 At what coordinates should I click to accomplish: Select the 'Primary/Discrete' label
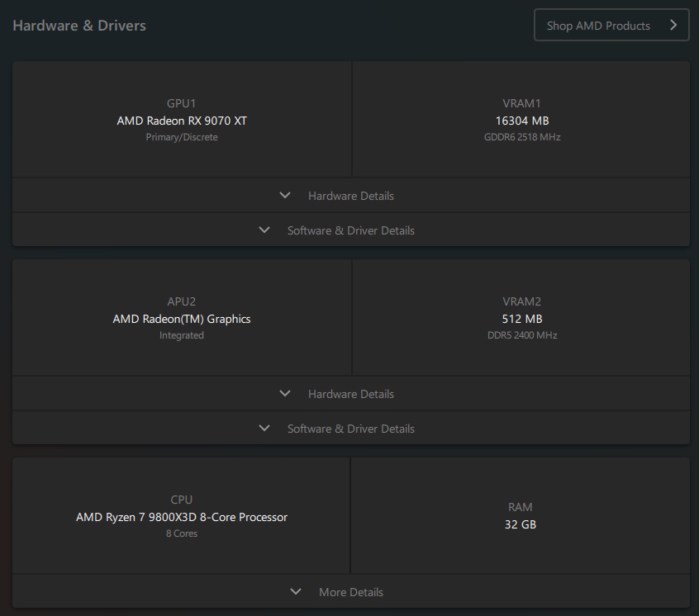(182, 137)
